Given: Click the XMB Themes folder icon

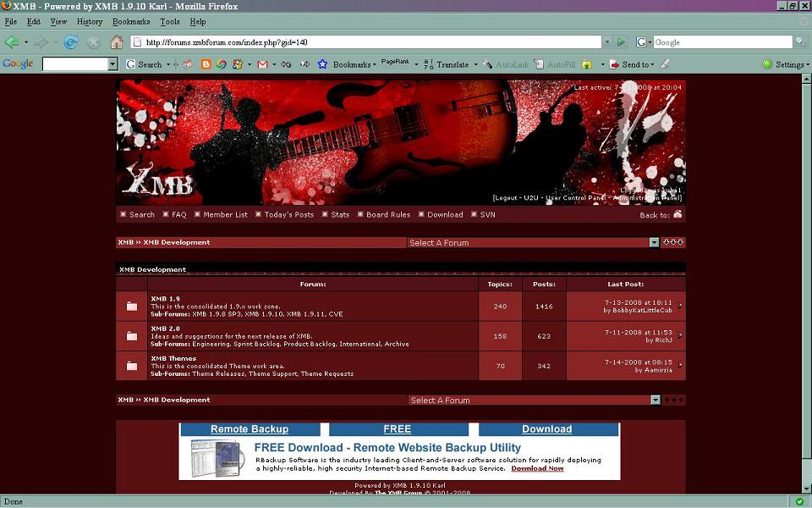Looking at the screenshot, I should coord(132,366).
